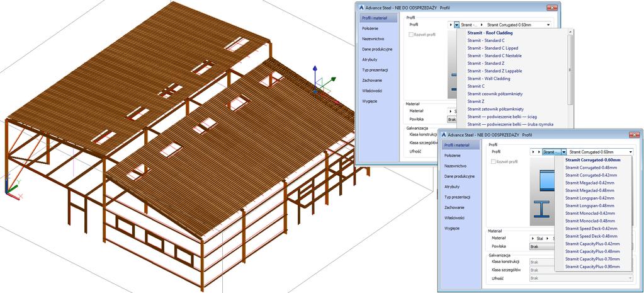The height and width of the screenshot is (293, 644).
Task: Choose Stramit ceownik półzamknięty entry
Action: tap(495, 94)
